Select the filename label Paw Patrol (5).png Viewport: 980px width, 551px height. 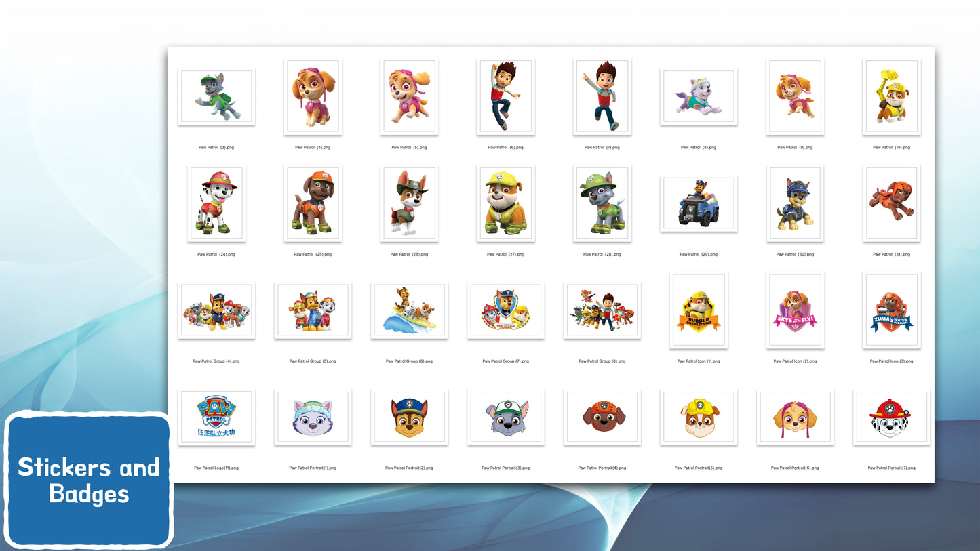(x=409, y=147)
